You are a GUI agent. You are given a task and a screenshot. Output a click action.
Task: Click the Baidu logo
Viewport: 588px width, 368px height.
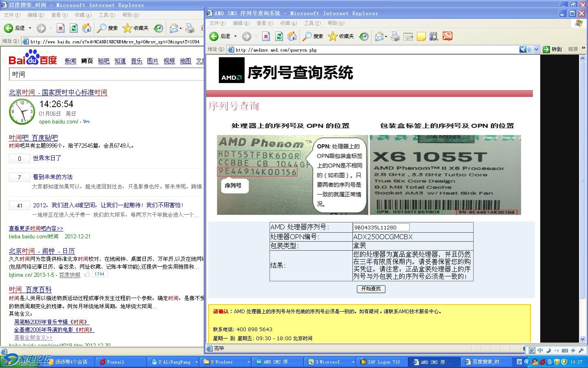coord(33,57)
